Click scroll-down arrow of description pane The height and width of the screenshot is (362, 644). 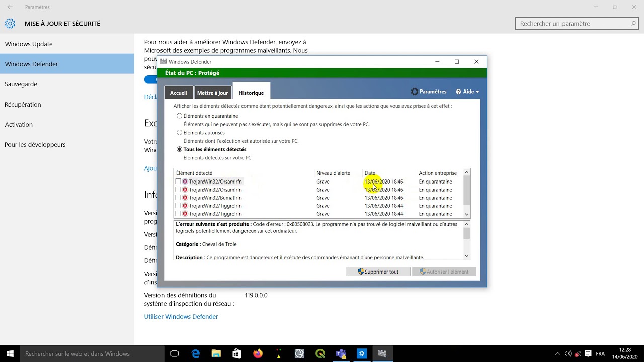pyautogui.click(x=466, y=256)
